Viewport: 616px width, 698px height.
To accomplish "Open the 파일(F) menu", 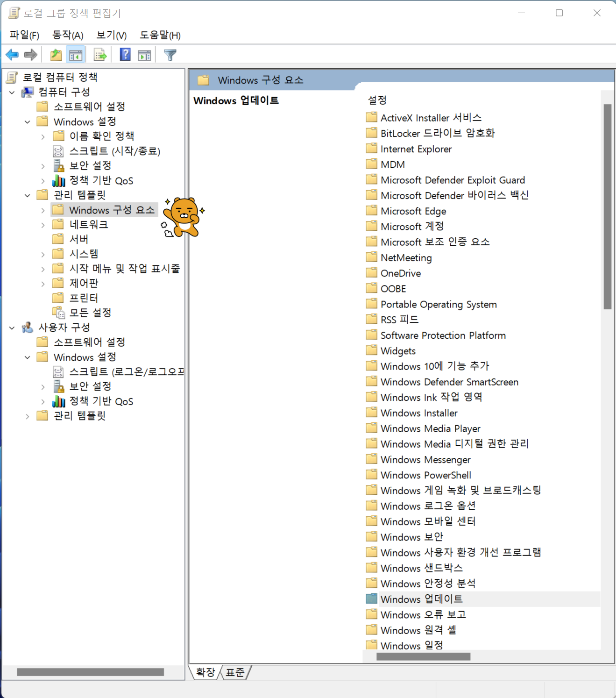I will (24, 35).
